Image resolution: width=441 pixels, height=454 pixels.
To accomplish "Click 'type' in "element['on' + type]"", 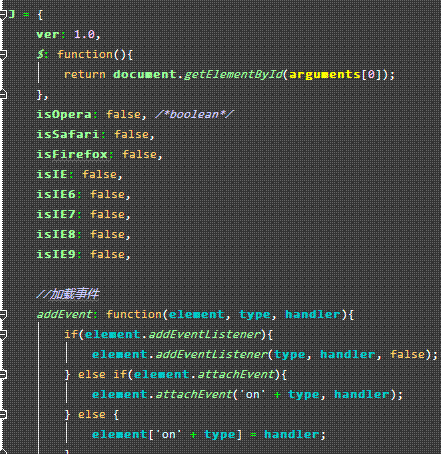I will pos(220,435).
